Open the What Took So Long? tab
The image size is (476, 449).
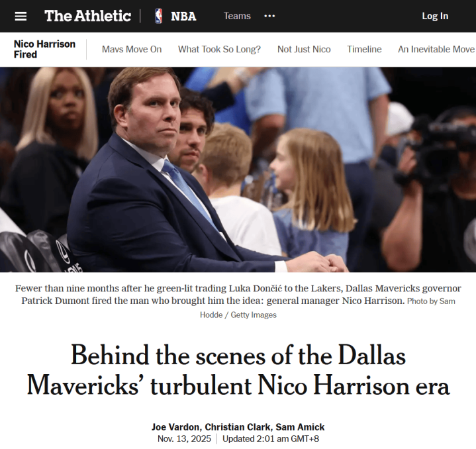click(219, 49)
